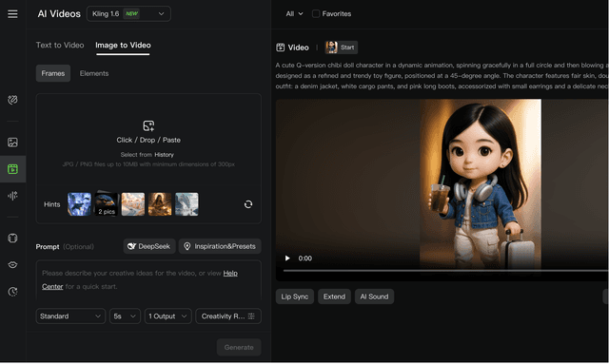Click the video icon beside the Video label
This screenshot has height=364, width=609.
(x=281, y=48)
